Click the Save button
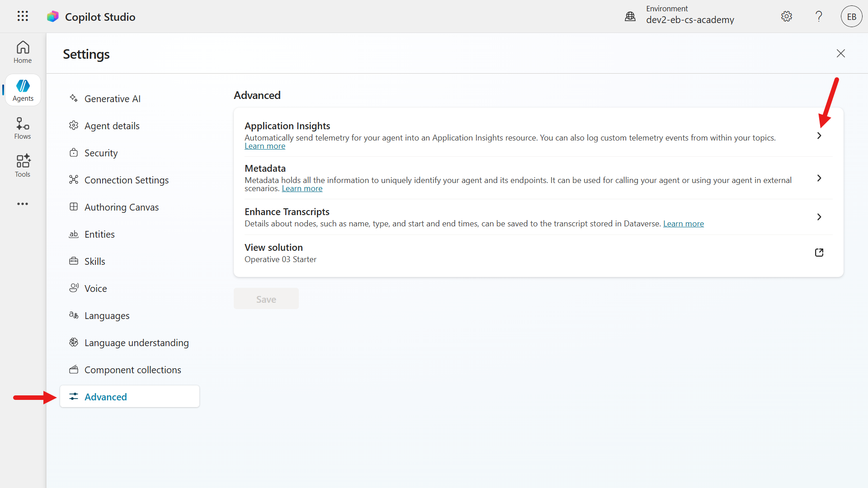 (x=266, y=299)
